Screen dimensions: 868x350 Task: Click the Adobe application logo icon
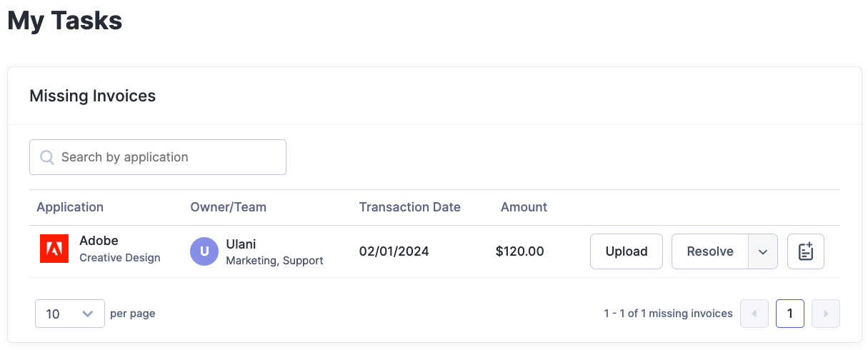[54, 249]
